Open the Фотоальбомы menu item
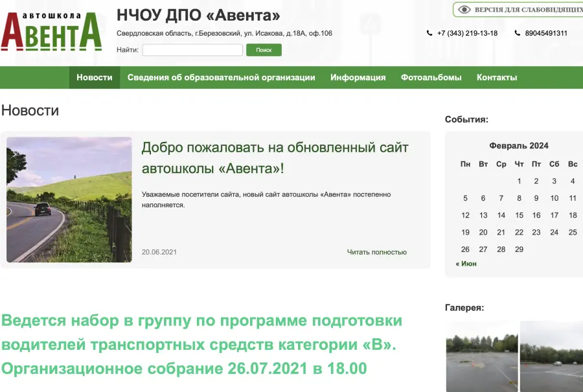 [x=431, y=77]
